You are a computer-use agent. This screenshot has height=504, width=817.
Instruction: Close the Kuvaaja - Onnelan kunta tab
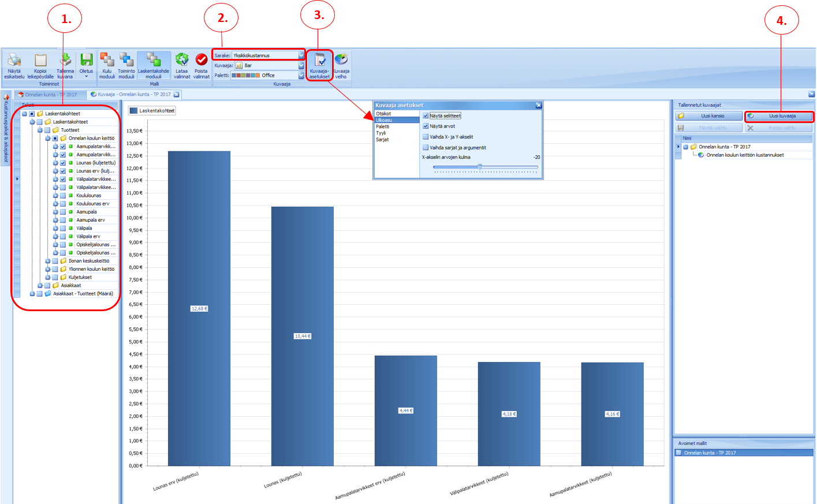[177, 94]
